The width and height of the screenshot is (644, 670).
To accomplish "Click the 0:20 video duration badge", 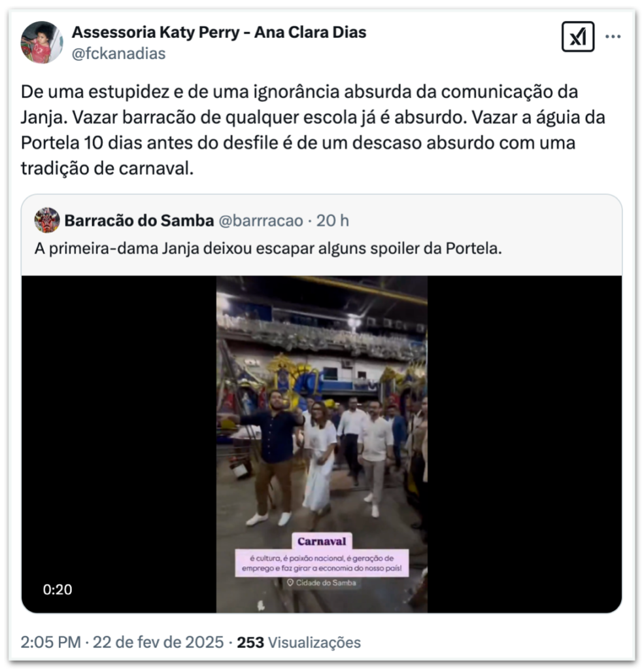I will (58, 590).
